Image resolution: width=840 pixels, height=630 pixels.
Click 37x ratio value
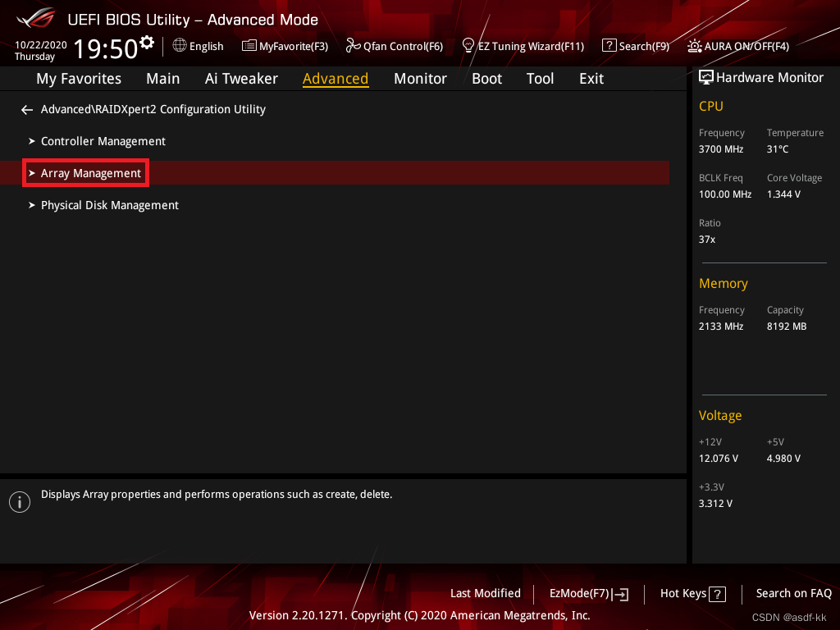click(x=706, y=240)
